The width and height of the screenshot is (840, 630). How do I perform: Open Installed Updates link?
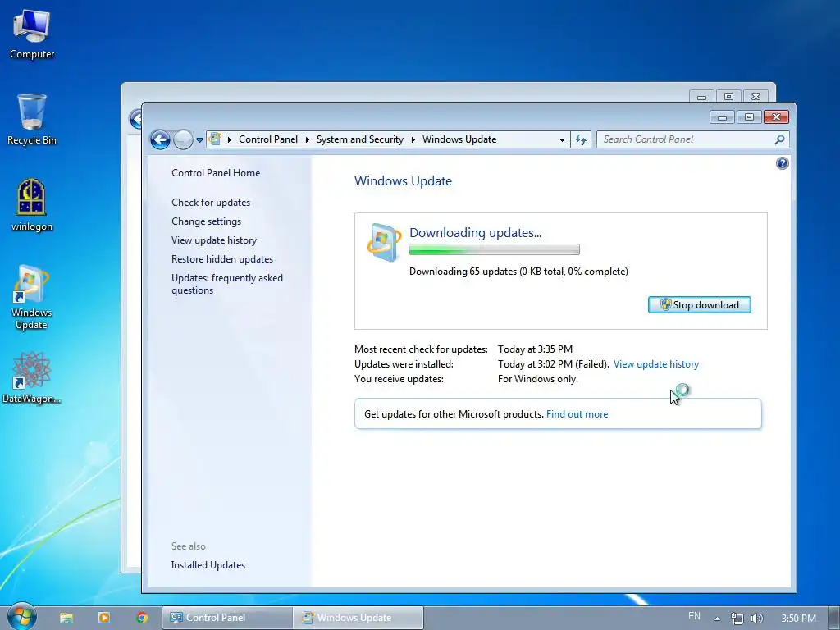[x=208, y=565]
